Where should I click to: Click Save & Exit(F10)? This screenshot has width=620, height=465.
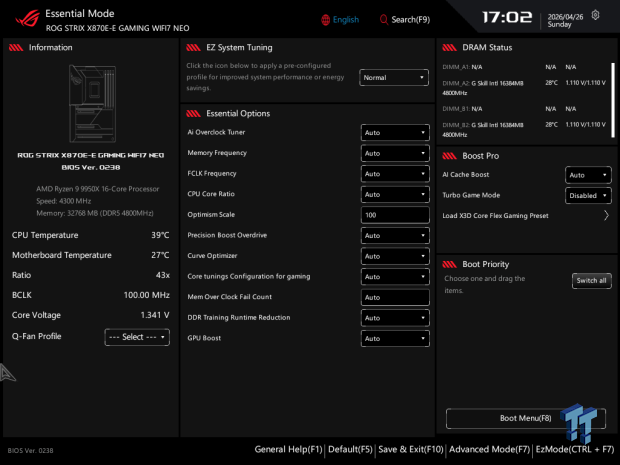(410, 449)
